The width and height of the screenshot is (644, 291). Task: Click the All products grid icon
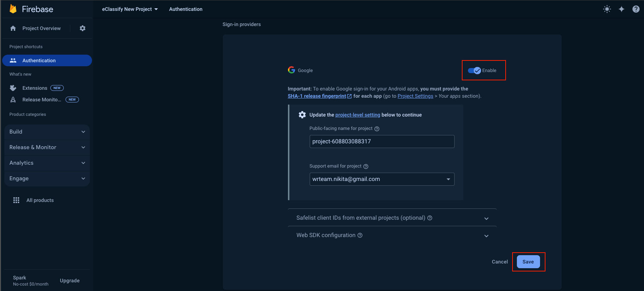pyautogui.click(x=16, y=200)
